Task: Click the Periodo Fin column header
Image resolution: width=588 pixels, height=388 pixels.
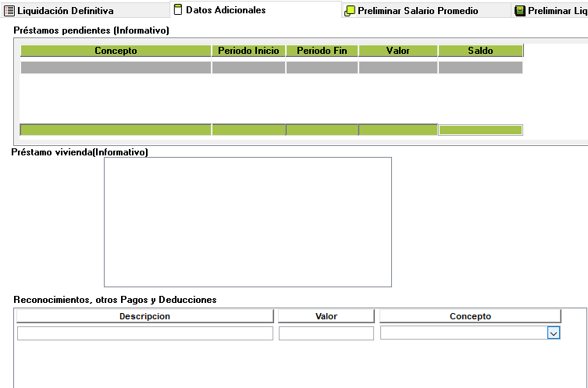Action: coord(322,51)
